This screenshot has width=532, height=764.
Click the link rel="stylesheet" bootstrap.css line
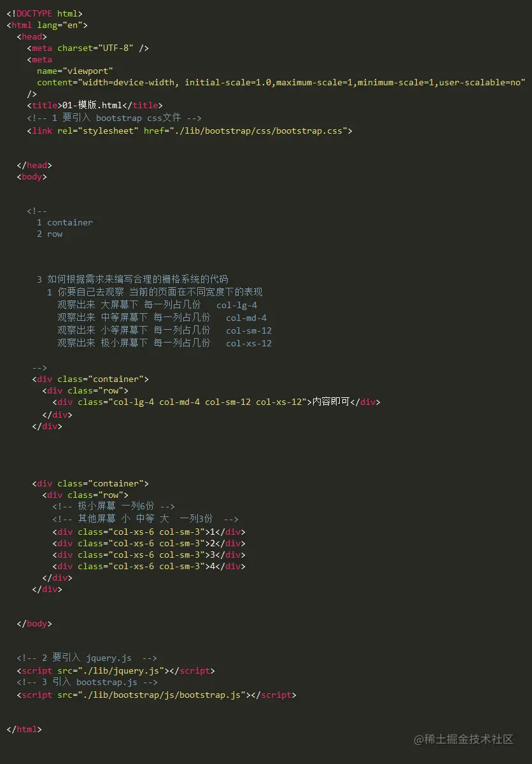(190, 131)
